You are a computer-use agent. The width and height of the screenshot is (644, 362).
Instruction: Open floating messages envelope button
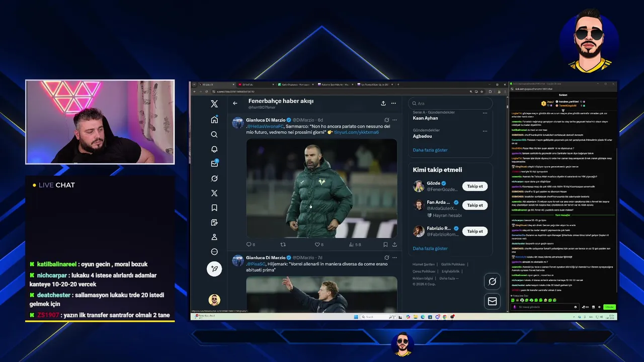tap(492, 301)
